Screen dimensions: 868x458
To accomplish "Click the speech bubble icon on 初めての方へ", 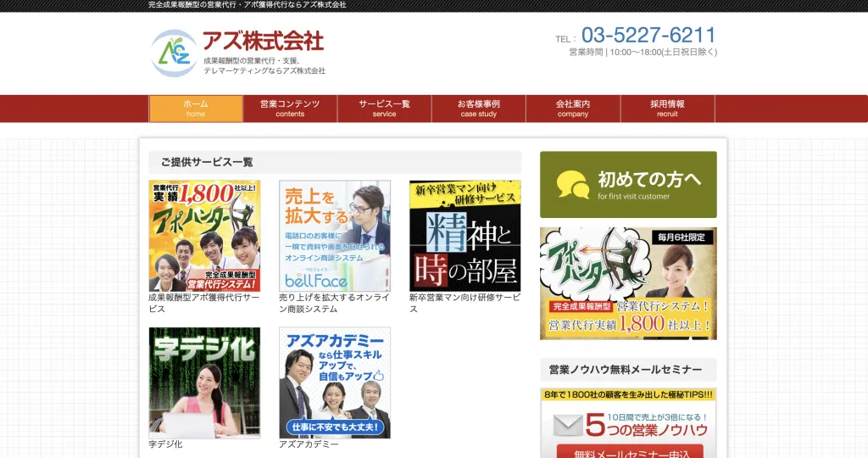I will point(572,184).
